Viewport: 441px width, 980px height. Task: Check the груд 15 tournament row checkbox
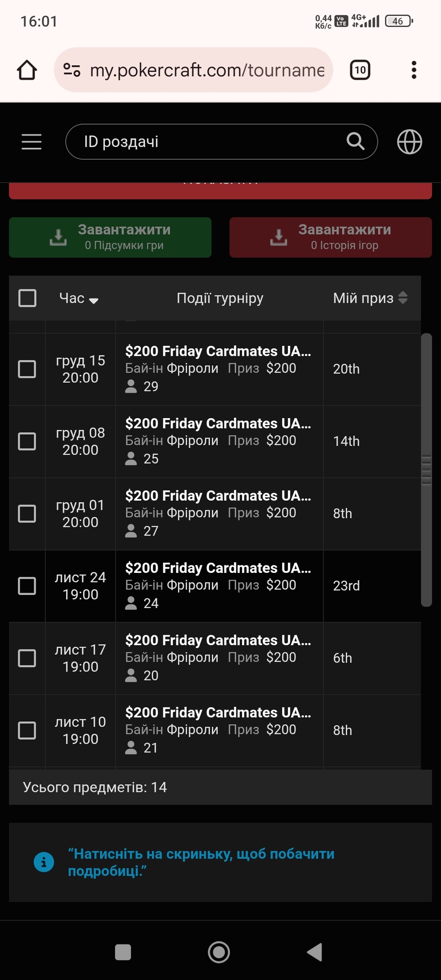click(x=27, y=369)
